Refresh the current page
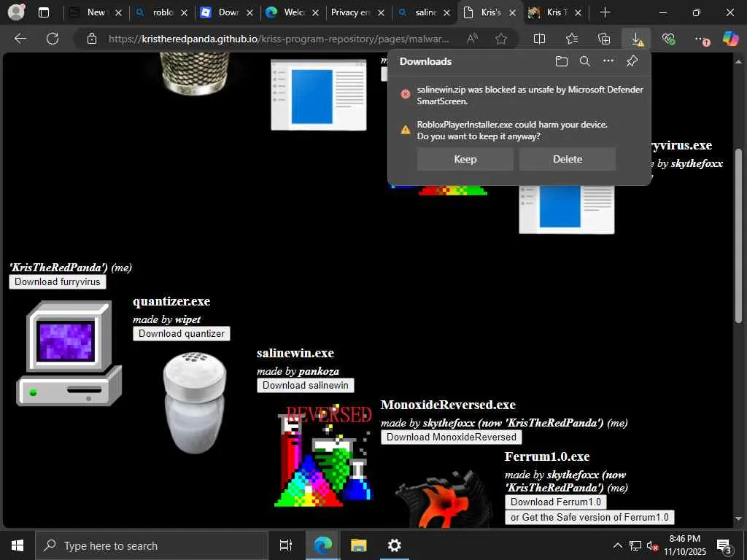The height and width of the screenshot is (560, 747). point(53,39)
